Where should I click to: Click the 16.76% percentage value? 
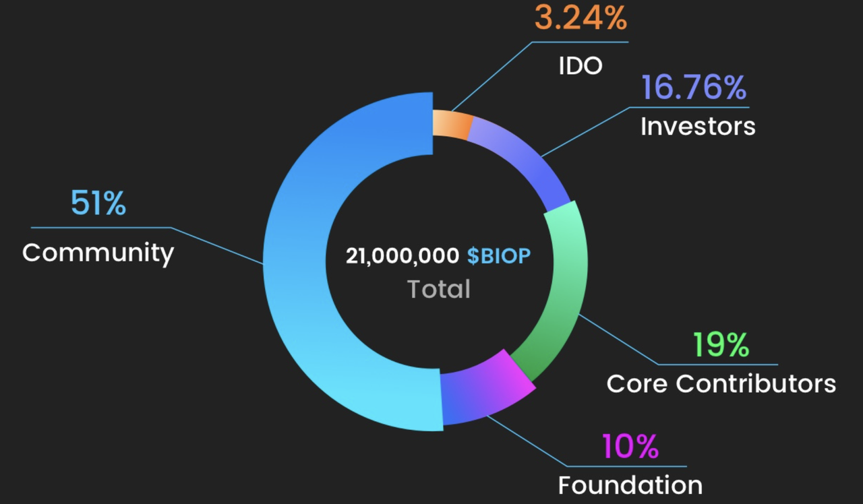[x=694, y=88]
